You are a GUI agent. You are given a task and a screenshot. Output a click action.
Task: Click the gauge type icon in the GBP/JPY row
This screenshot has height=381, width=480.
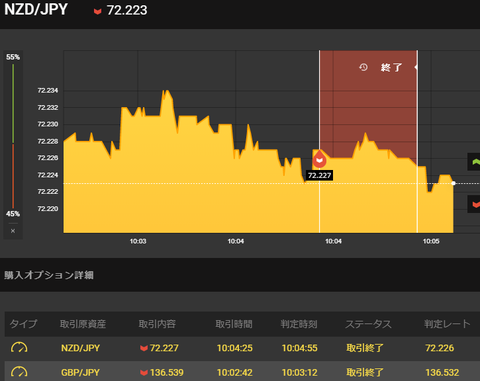pos(19,372)
